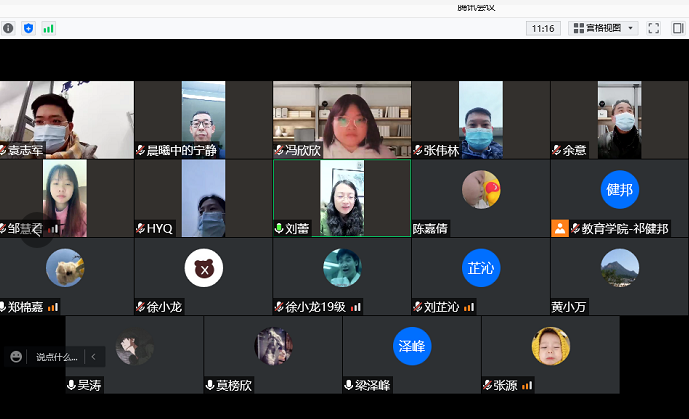
Task: Toggle the microphone icon for 吴涛
Action: pyautogui.click(x=72, y=385)
